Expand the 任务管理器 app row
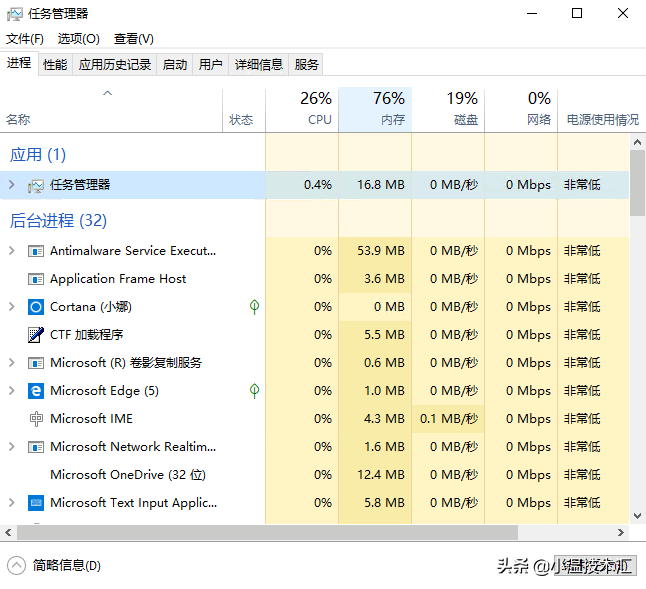646x589 pixels. pyautogui.click(x=12, y=185)
